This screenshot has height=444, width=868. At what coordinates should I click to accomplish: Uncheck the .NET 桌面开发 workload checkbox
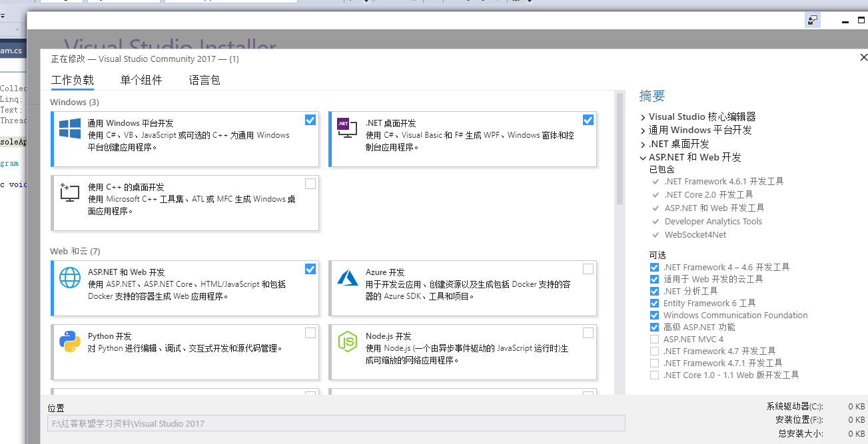point(588,120)
